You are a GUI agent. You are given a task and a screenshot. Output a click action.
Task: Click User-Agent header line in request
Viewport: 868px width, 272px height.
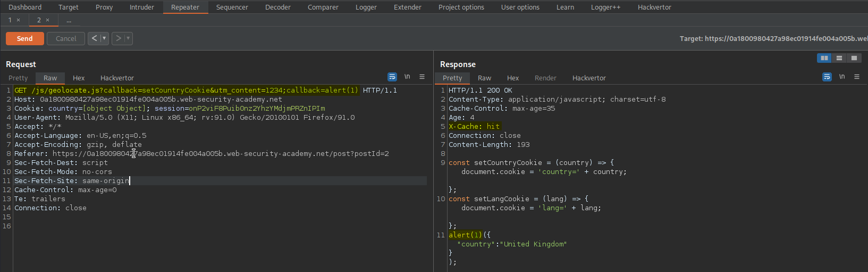coord(184,118)
